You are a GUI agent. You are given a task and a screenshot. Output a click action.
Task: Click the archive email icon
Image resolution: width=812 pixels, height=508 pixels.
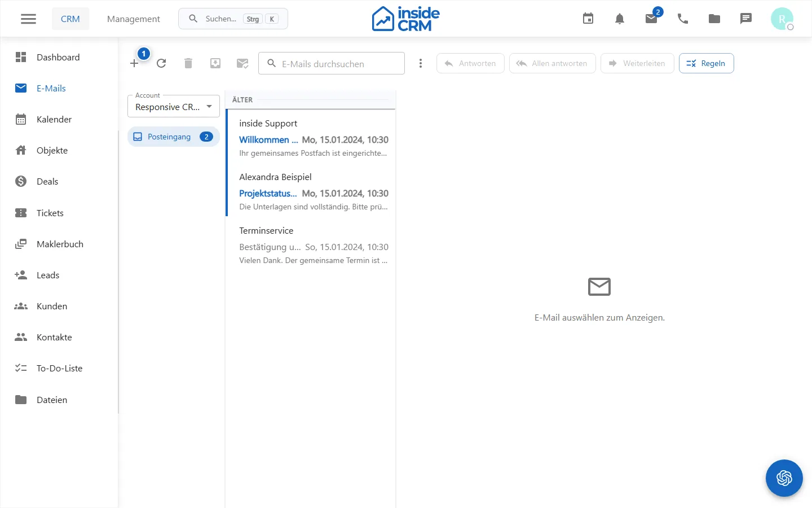(215, 63)
